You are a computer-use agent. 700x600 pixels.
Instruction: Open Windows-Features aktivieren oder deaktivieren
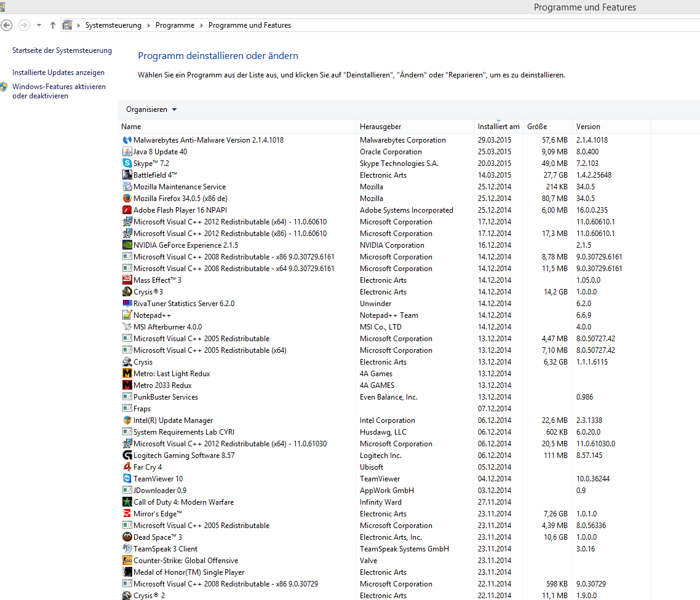(58, 92)
